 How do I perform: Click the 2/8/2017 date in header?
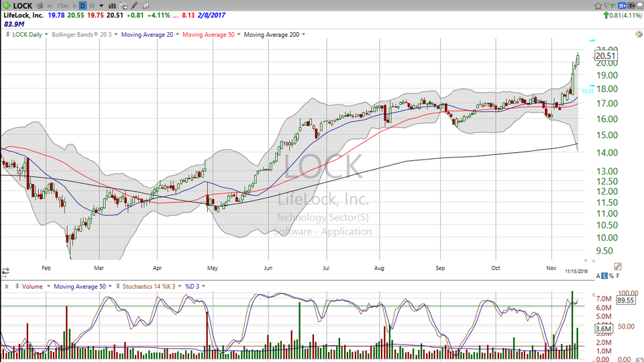pos(211,15)
